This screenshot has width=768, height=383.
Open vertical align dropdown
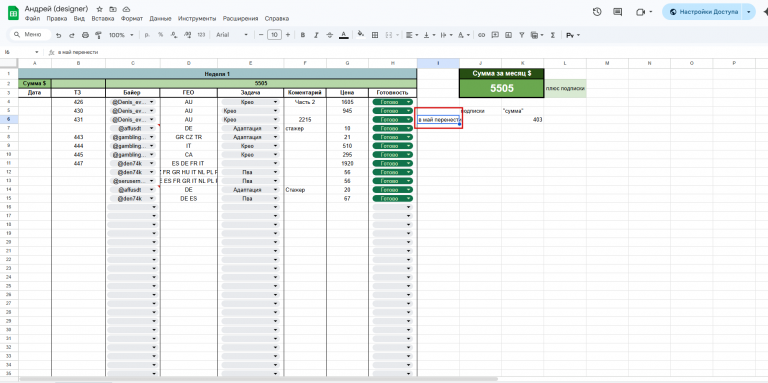click(x=430, y=35)
